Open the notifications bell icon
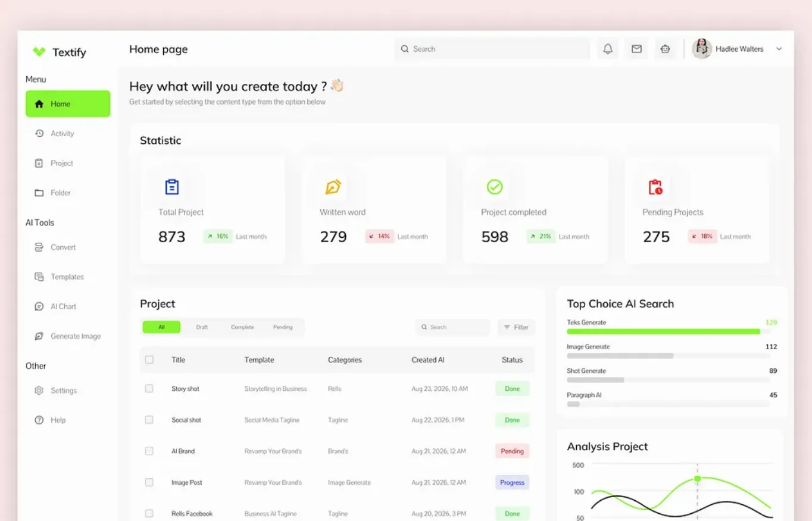Screen dimensions: 812x521 [608, 49]
